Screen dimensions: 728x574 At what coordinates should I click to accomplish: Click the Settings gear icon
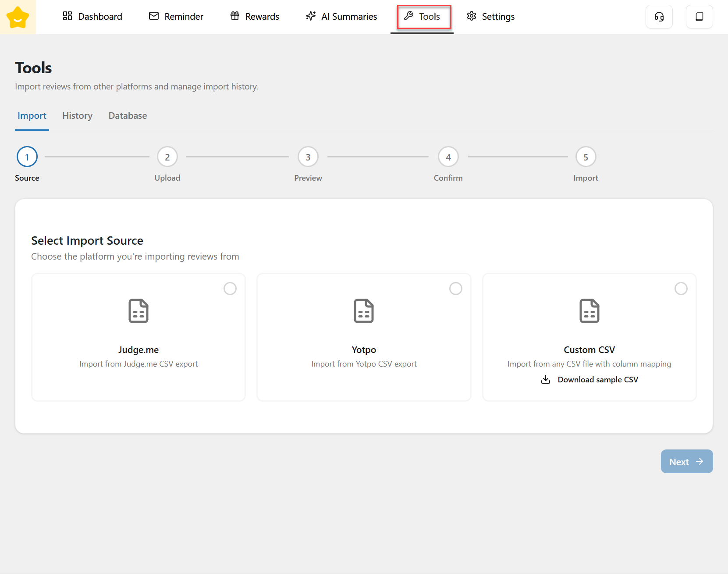(x=472, y=16)
